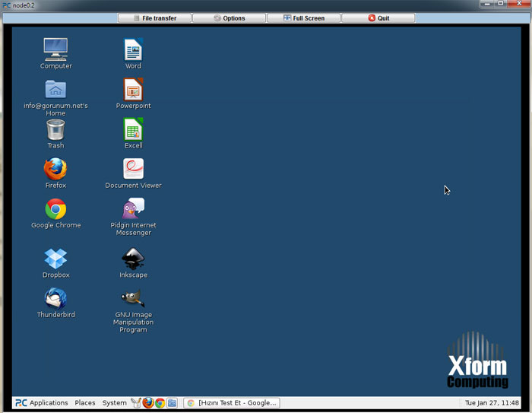Maximize the node0:2 window
This screenshot has width=532, height=413.
click(501, 3)
